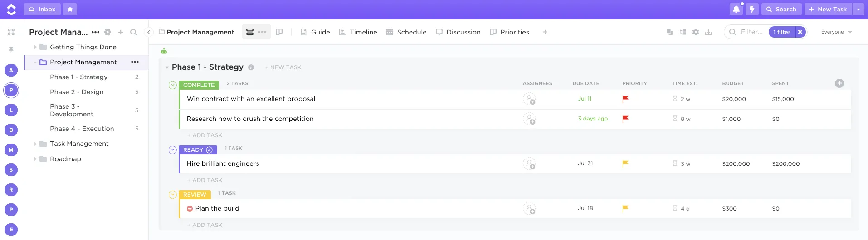Click + NEW TASK next to list title
The image size is (868, 240).
point(283,67)
